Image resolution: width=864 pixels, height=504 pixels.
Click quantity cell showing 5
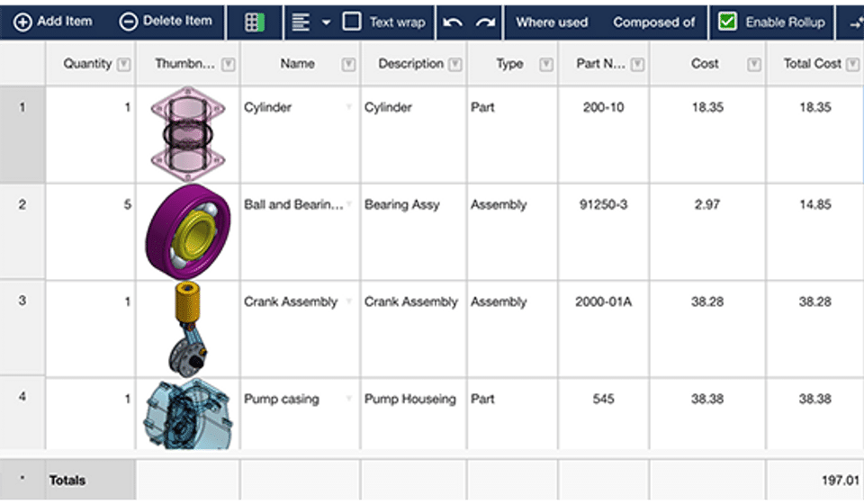(90, 231)
